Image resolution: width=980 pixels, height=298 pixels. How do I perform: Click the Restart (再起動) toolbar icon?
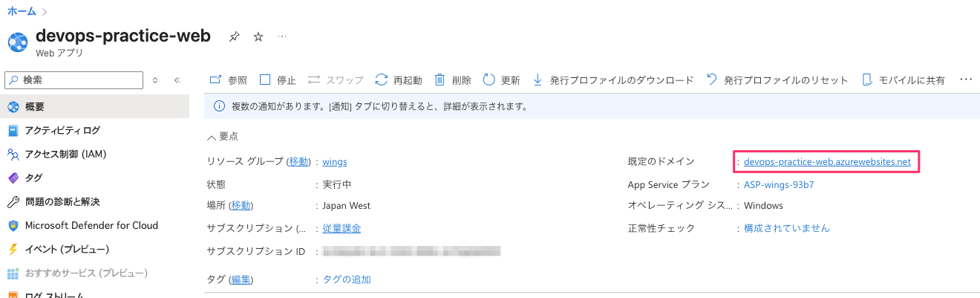(382, 80)
